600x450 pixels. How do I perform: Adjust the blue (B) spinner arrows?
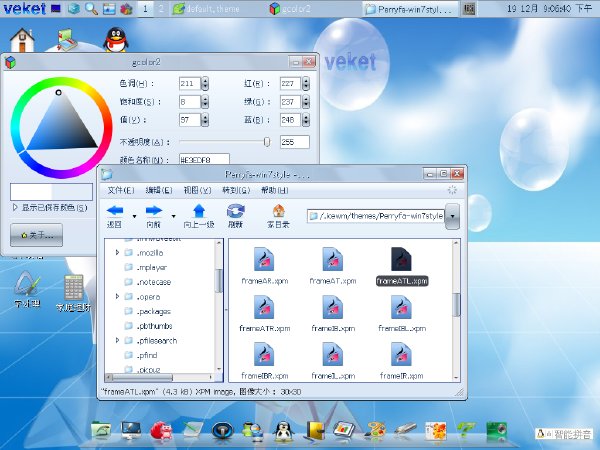tap(305, 120)
